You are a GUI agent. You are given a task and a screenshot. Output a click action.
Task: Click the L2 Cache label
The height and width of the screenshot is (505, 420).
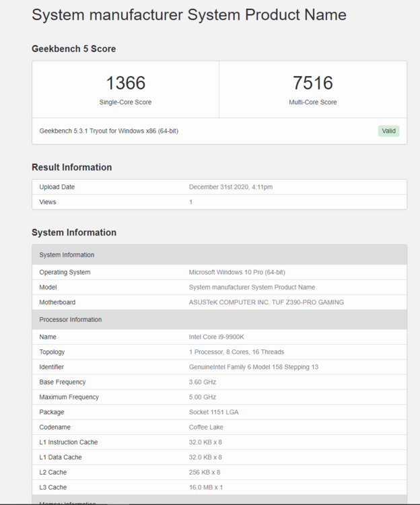click(x=53, y=472)
